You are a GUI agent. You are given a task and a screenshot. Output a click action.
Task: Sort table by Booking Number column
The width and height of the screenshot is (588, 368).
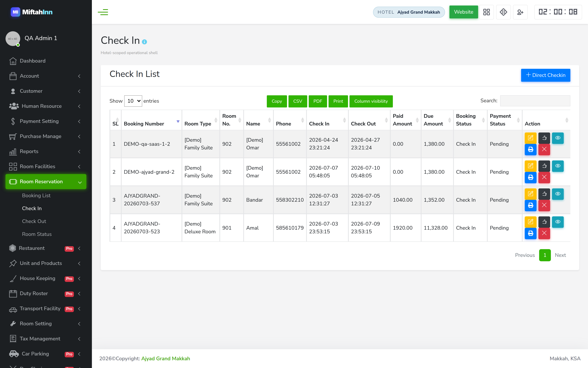(151, 120)
